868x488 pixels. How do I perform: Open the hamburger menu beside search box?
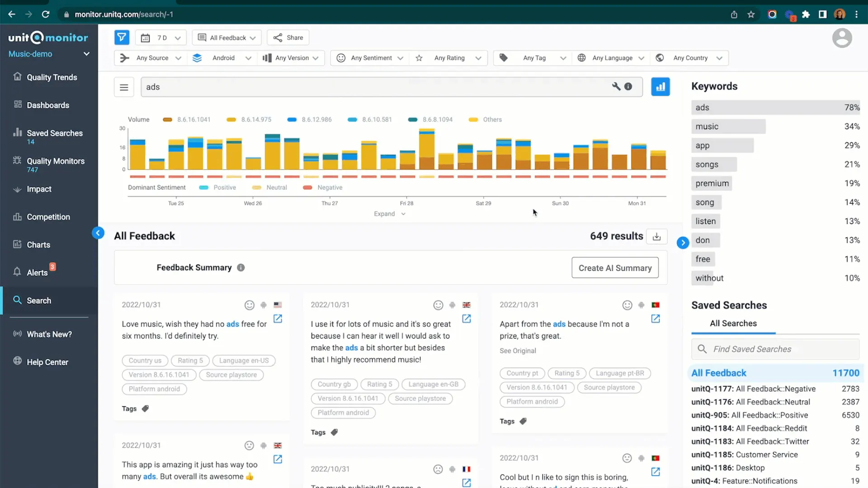[124, 87]
